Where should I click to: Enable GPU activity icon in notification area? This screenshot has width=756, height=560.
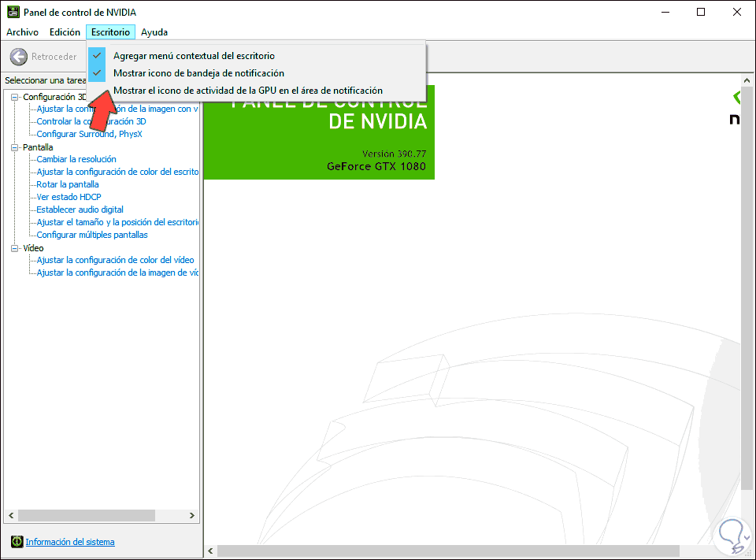256,91
